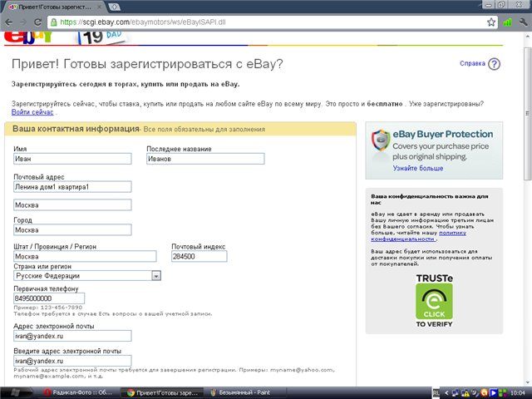Viewport: 532px width, 399px height.
Task: Click 'Узнайте больше' buyer protection link
Action: tap(418, 168)
